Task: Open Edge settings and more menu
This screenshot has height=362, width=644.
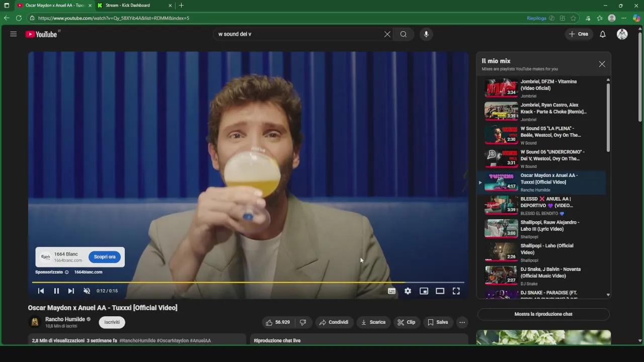Action: [624, 18]
